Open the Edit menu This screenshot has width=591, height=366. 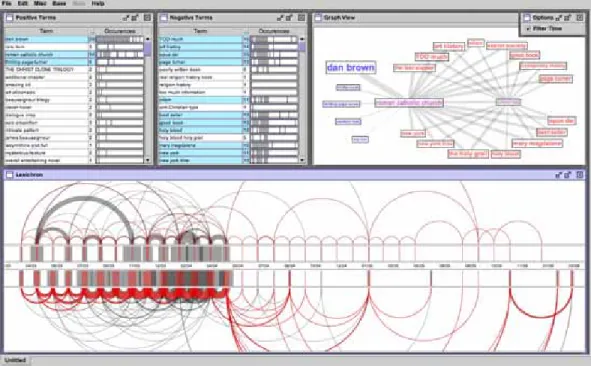[23, 3]
